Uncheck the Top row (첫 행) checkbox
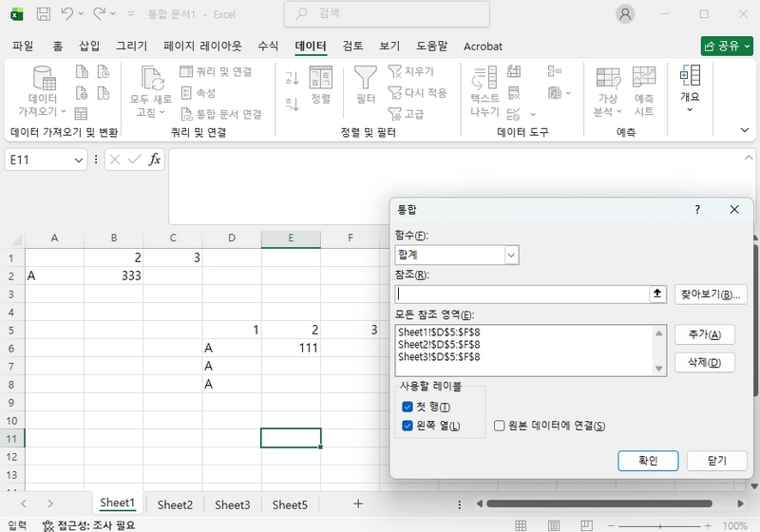Viewport: 760px width, 532px height. tap(408, 407)
